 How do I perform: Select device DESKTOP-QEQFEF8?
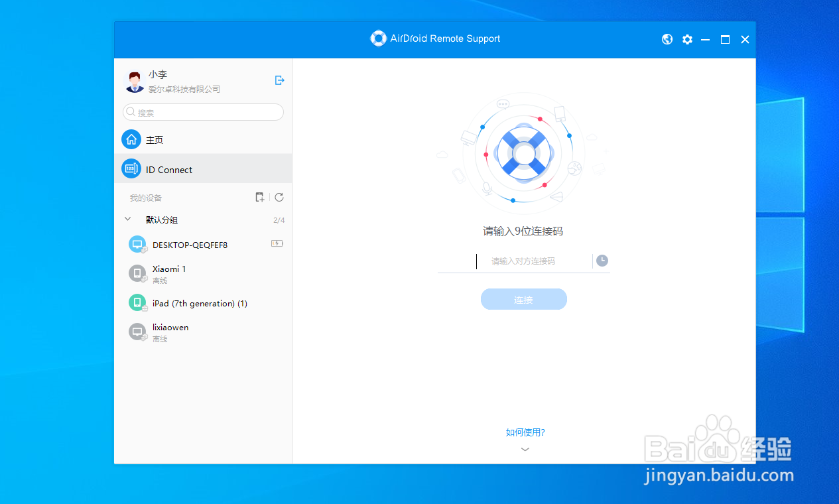203,245
